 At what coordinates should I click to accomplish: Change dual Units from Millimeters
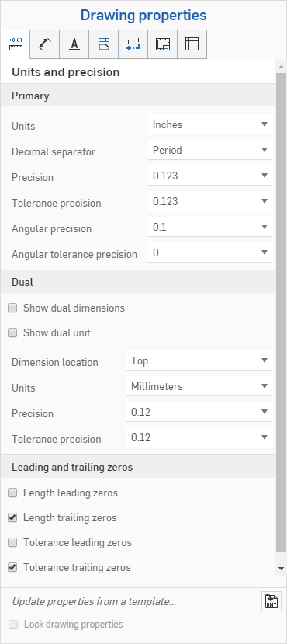tap(199, 387)
